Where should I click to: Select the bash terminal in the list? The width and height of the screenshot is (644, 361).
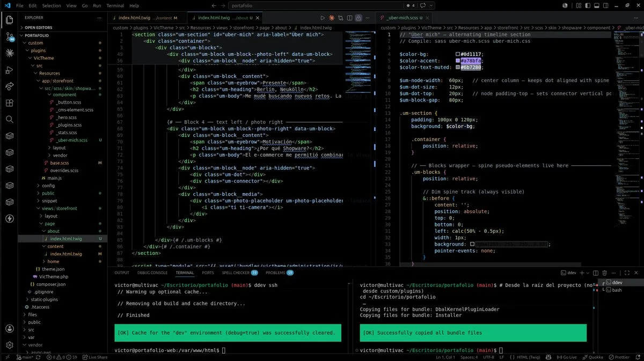(x=621, y=290)
